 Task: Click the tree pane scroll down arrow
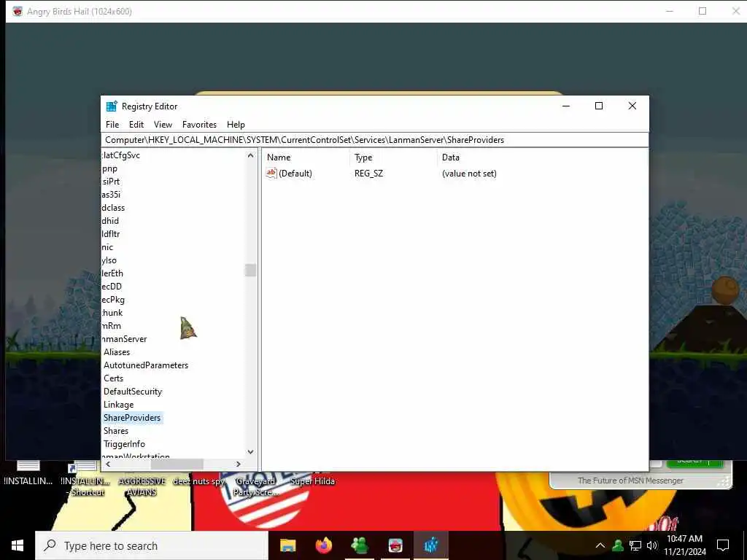(x=251, y=452)
